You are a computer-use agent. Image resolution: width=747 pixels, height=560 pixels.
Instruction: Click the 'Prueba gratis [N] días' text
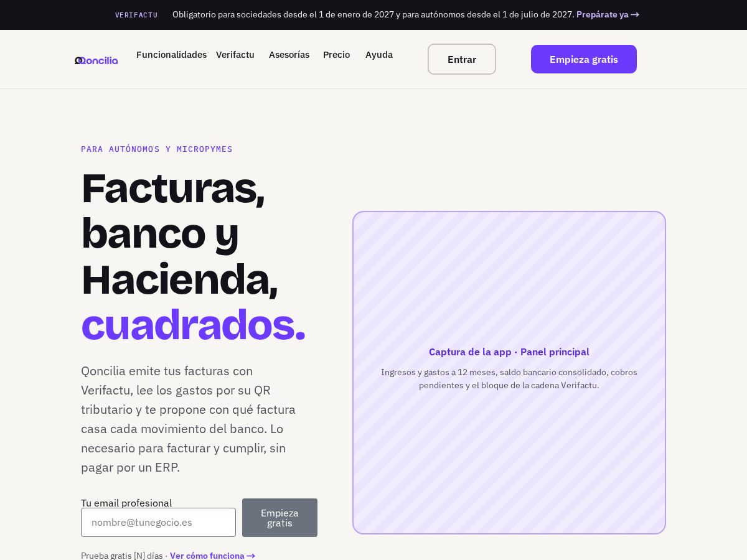(x=122, y=556)
